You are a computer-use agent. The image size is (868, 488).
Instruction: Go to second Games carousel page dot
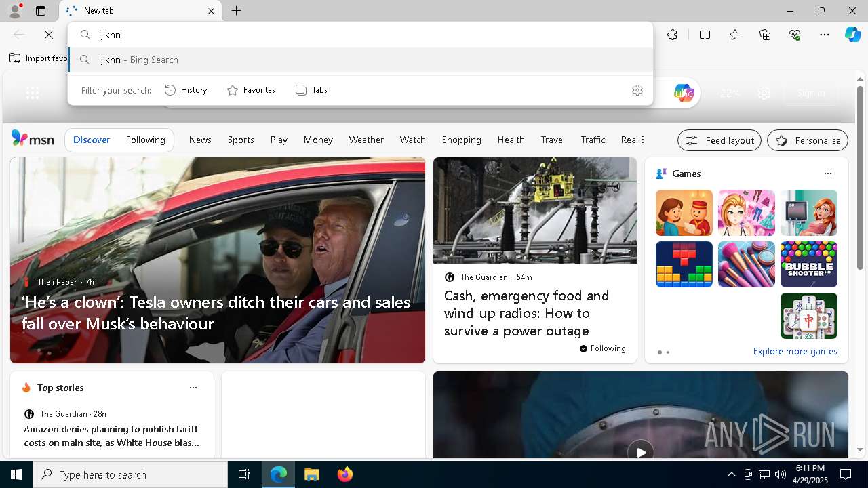[668, 352]
